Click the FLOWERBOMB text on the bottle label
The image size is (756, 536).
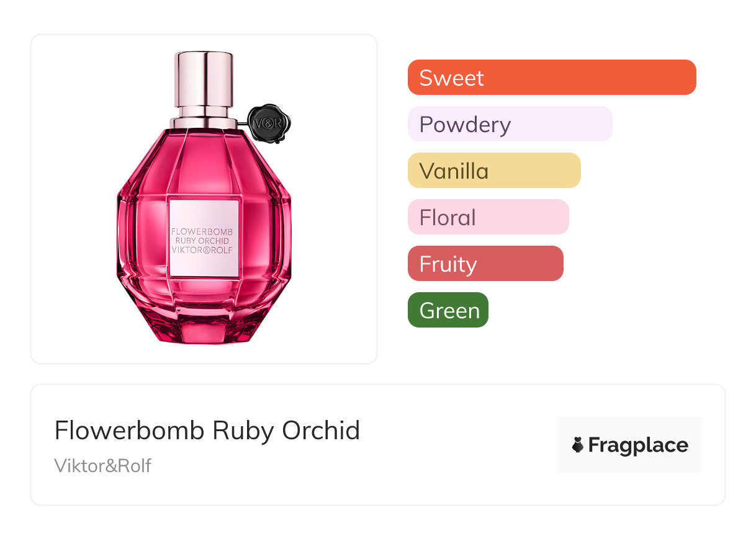pos(204,231)
